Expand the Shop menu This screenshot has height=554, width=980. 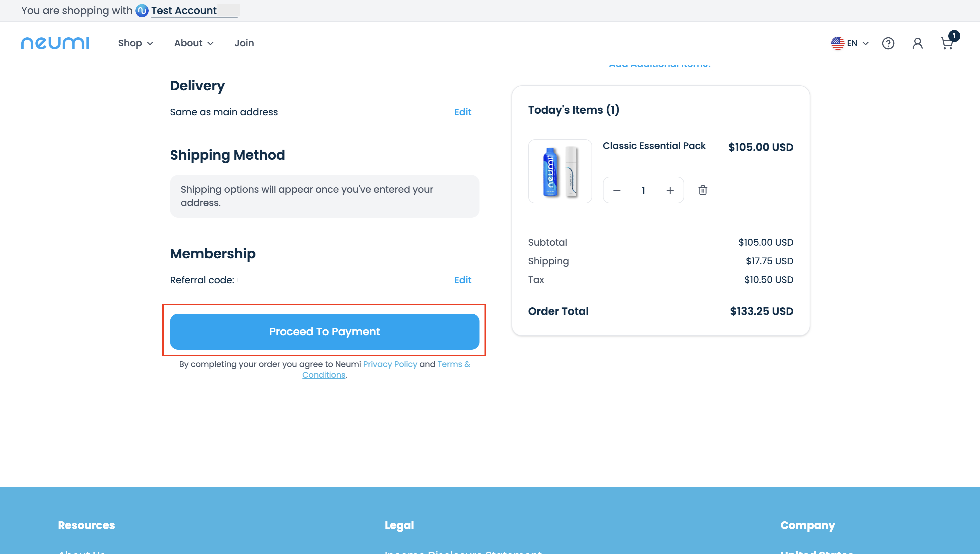(x=135, y=43)
